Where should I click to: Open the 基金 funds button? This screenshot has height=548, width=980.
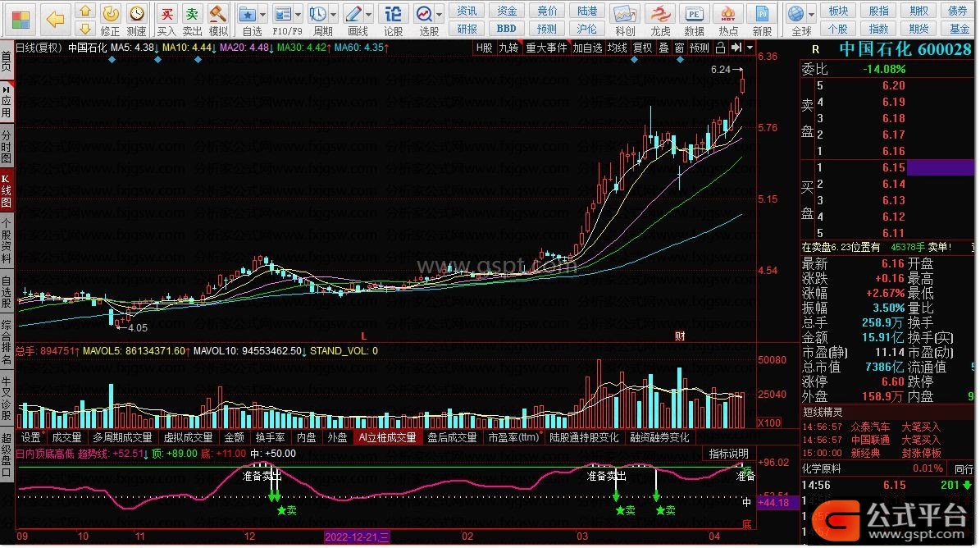(959, 29)
